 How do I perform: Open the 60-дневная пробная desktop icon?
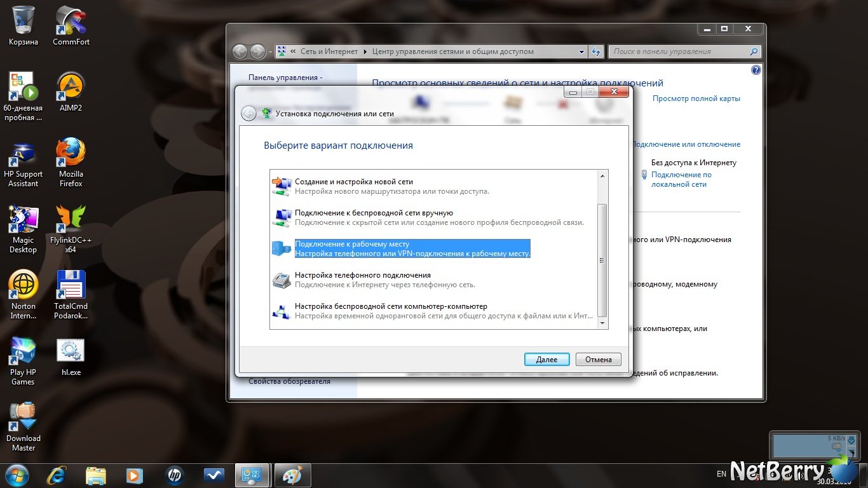coord(24,96)
